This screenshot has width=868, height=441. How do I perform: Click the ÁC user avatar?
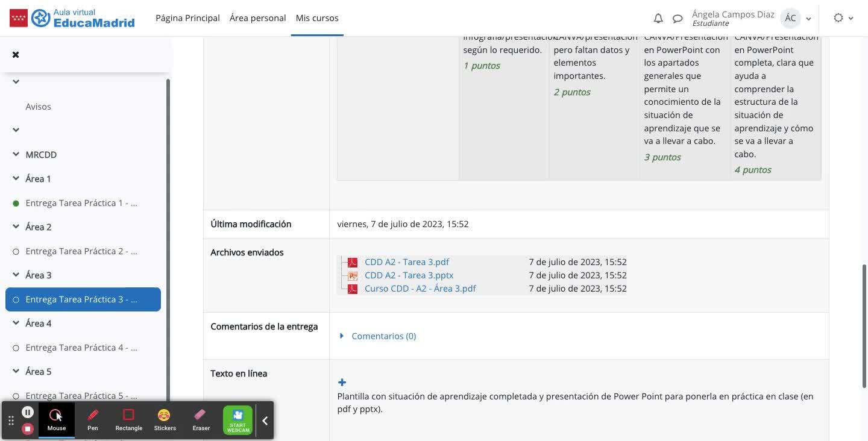pos(790,18)
